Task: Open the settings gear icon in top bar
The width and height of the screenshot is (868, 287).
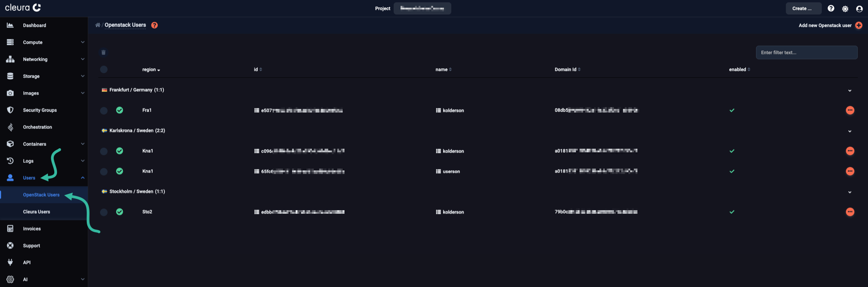Action: pyautogui.click(x=845, y=9)
